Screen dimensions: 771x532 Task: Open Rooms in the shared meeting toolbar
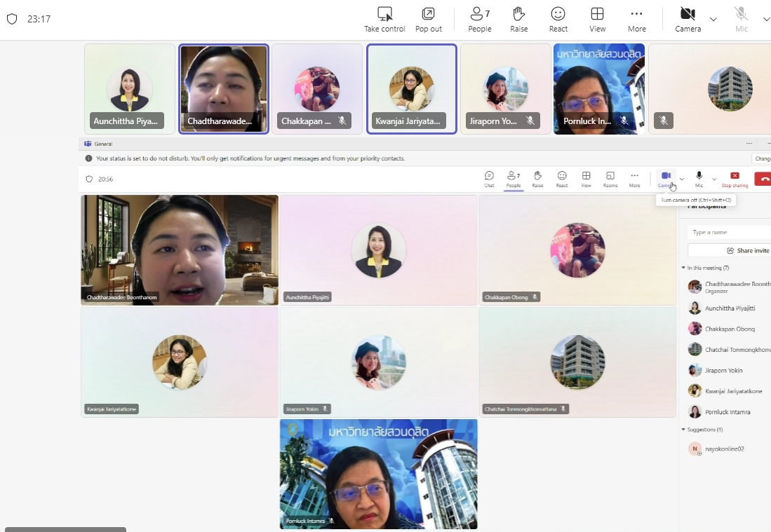pyautogui.click(x=610, y=179)
